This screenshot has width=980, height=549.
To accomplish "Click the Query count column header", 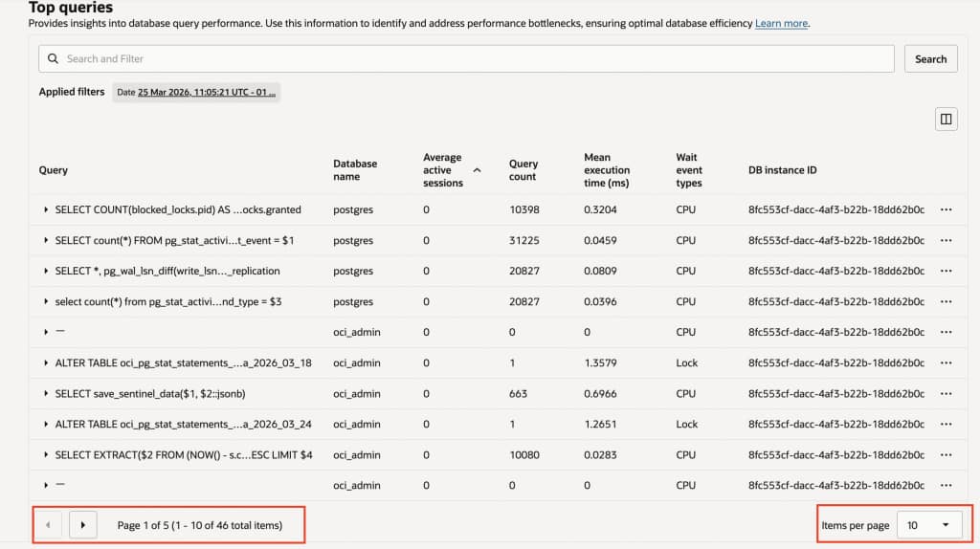I will coord(523,170).
